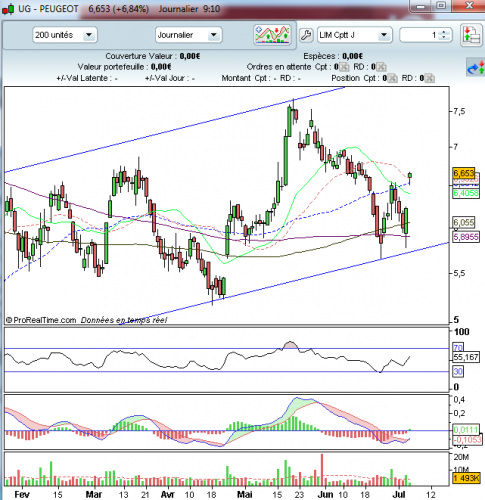Image resolution: width=485 pixels, height=500 pixels.
Task: Click the 5,8955 purple moving average label
Action: click(x=466, y=237)
